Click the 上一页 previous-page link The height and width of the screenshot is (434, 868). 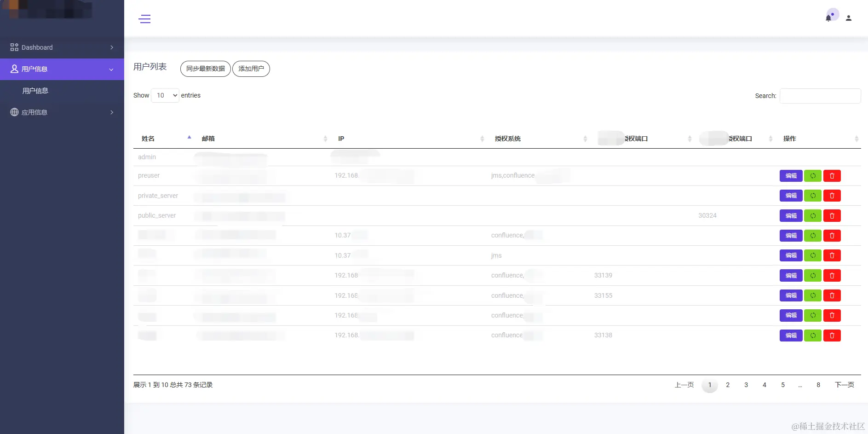tap(684, 385)
